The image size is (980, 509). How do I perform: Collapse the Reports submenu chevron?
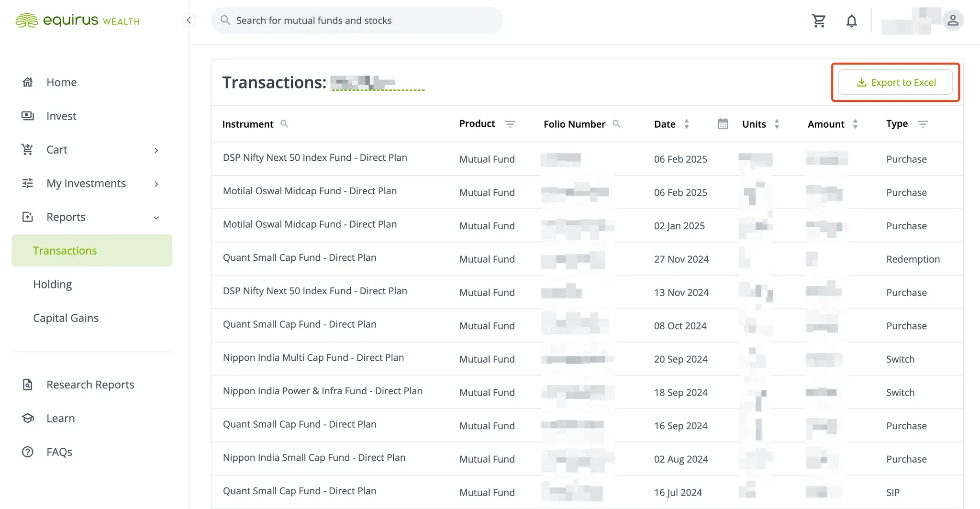(156, 218)
